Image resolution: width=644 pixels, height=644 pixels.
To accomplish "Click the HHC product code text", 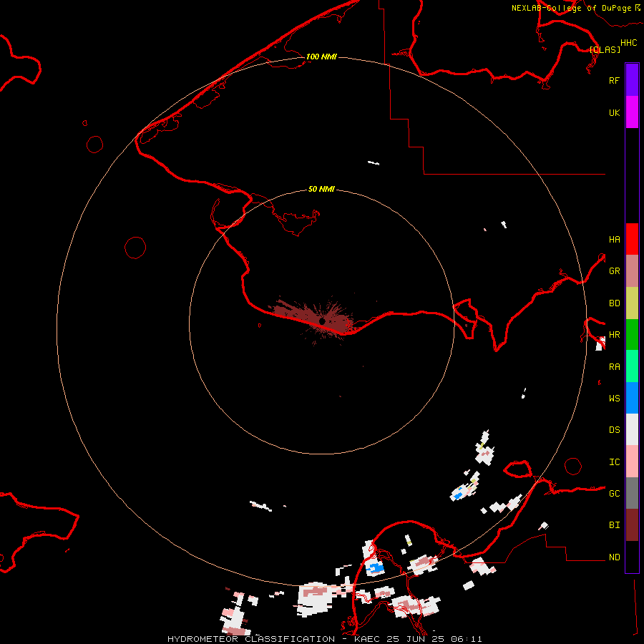I will pos(628,43).
